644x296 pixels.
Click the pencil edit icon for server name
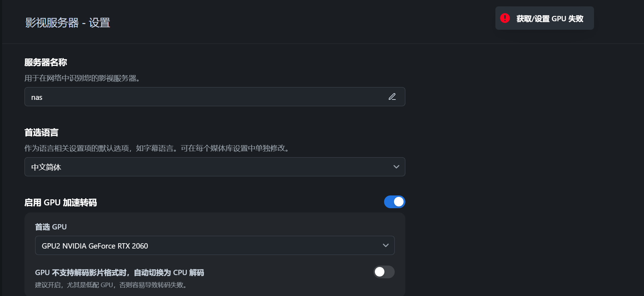392,97
